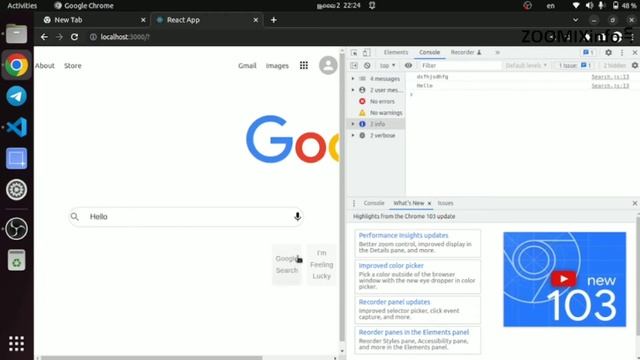Click the page's Hello search input
The width and height of the screenshot is (640, 360).
coord(186,217)
